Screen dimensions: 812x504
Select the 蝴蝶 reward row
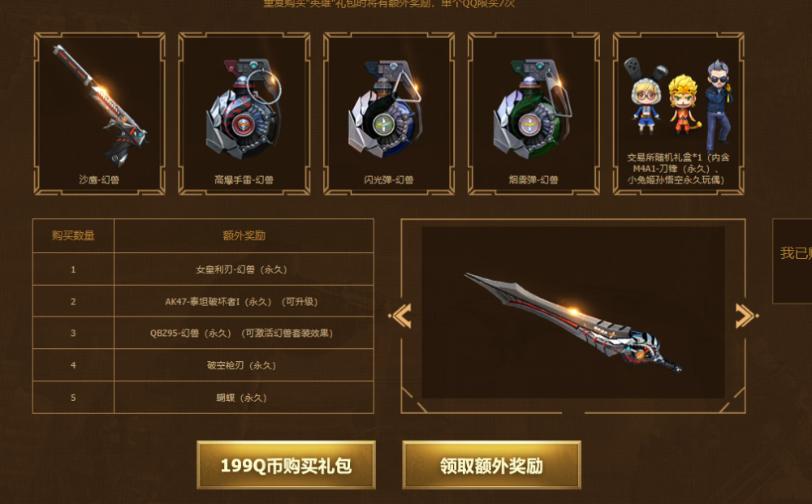[x=203, y=398]
